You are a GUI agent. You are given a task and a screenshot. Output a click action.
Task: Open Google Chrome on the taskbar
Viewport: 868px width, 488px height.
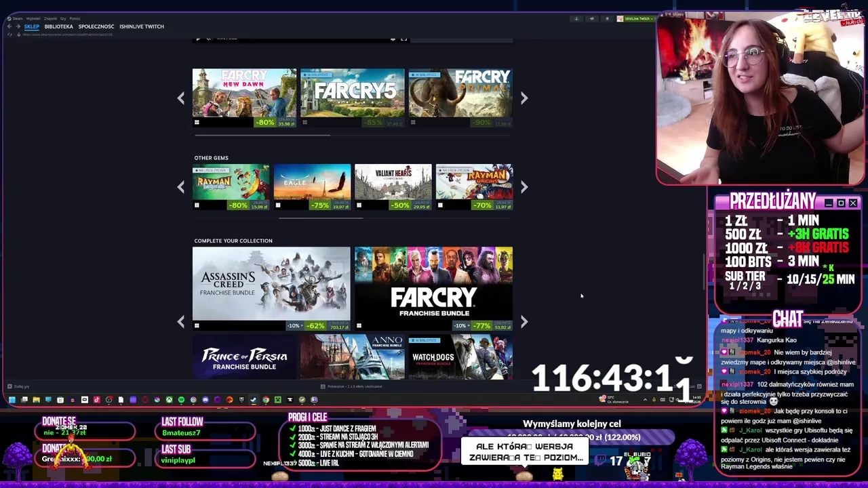click(266, 400)
